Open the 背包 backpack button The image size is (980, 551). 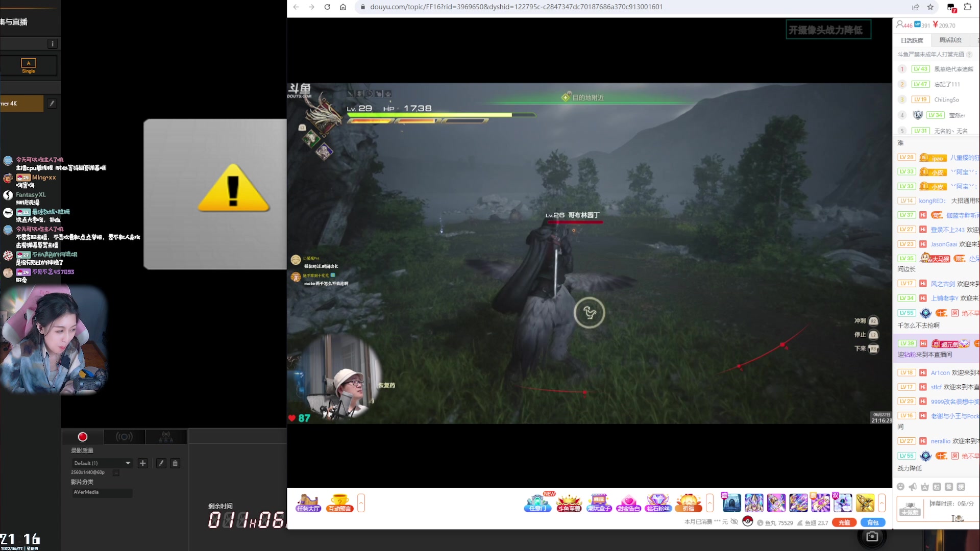873,522
